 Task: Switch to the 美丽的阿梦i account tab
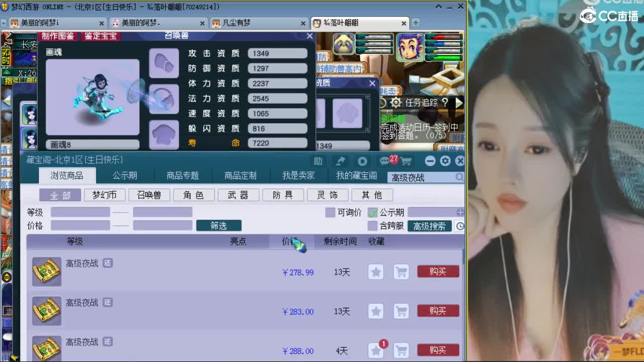tap(57, 23)
